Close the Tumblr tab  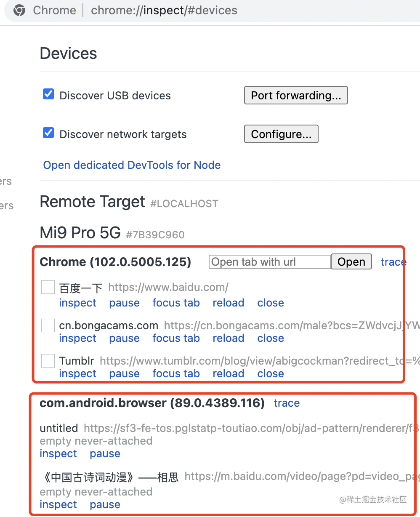pyautogui.click(x=271, y=373)
